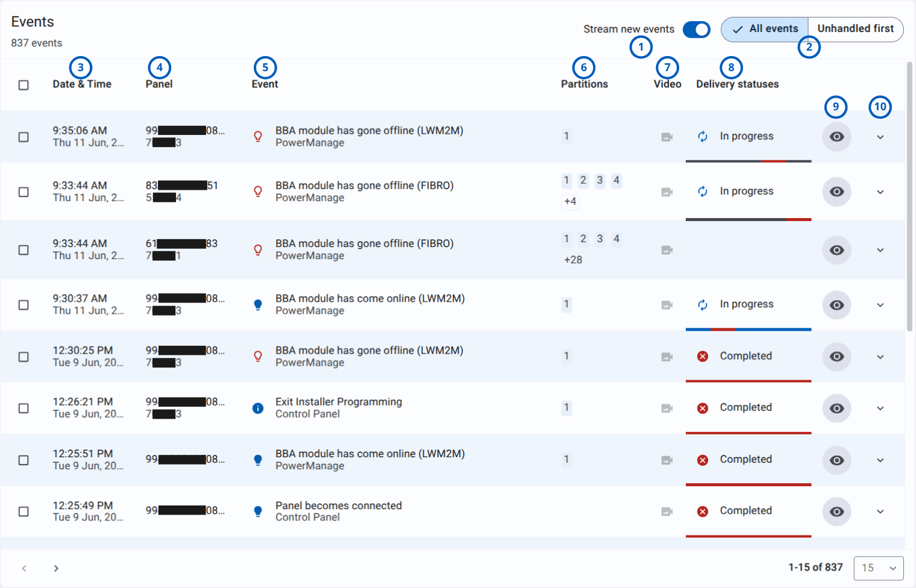Expand the Panel becomes connected row
The image size is (916, 588).
point(880,511)
